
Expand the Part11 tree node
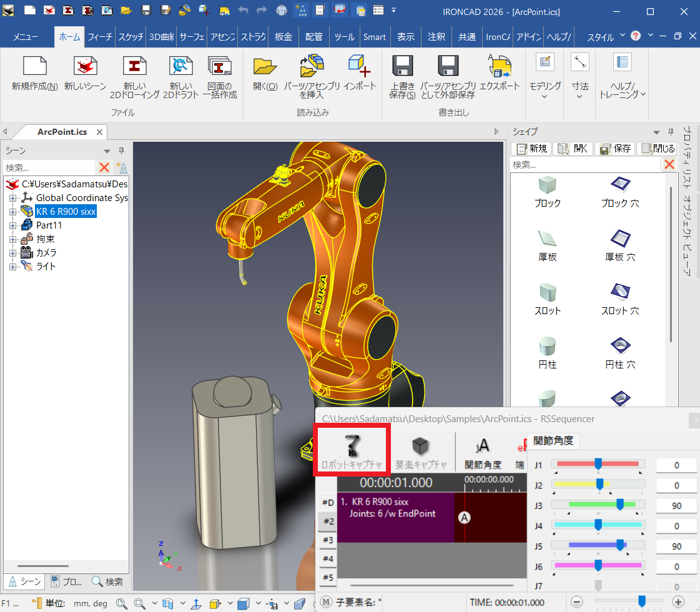[x=12, y=225]
